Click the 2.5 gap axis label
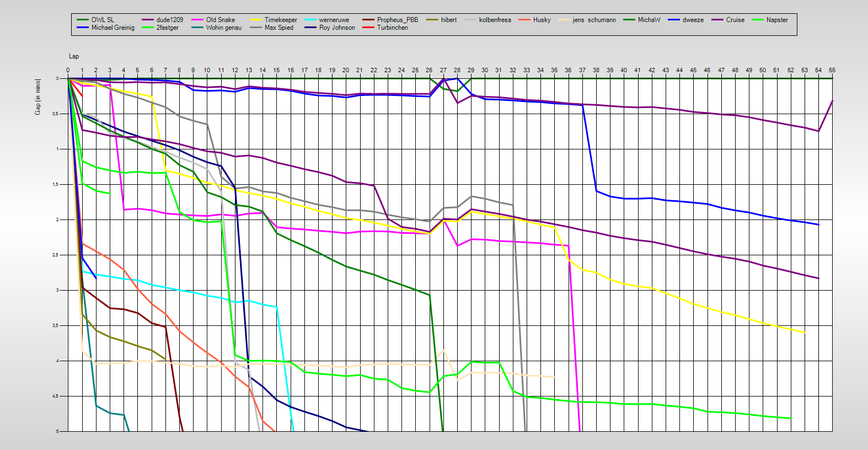868x450 pixels. 55,255
